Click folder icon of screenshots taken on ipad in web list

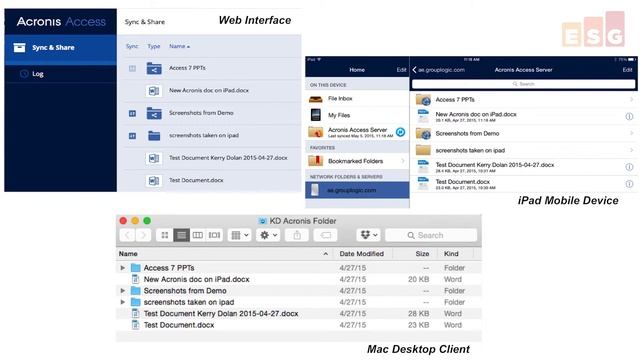154,136
